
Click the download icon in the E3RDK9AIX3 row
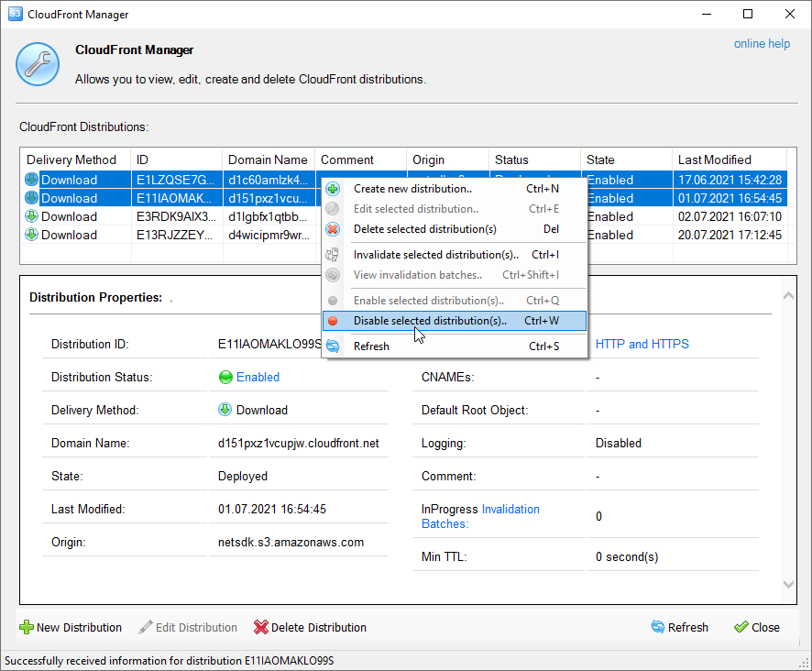(x=31, y=216)
